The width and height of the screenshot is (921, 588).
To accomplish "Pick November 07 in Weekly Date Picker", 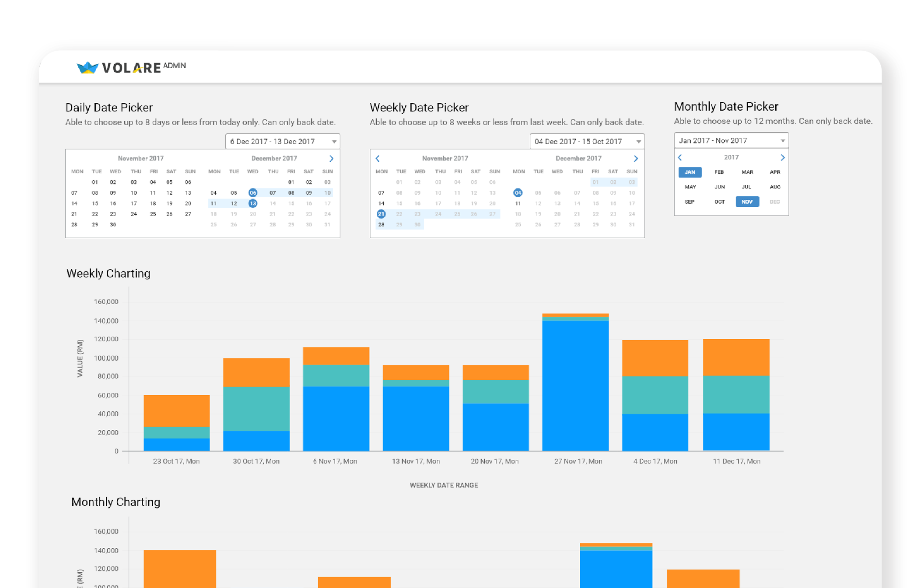I will [x=381, y=193].
